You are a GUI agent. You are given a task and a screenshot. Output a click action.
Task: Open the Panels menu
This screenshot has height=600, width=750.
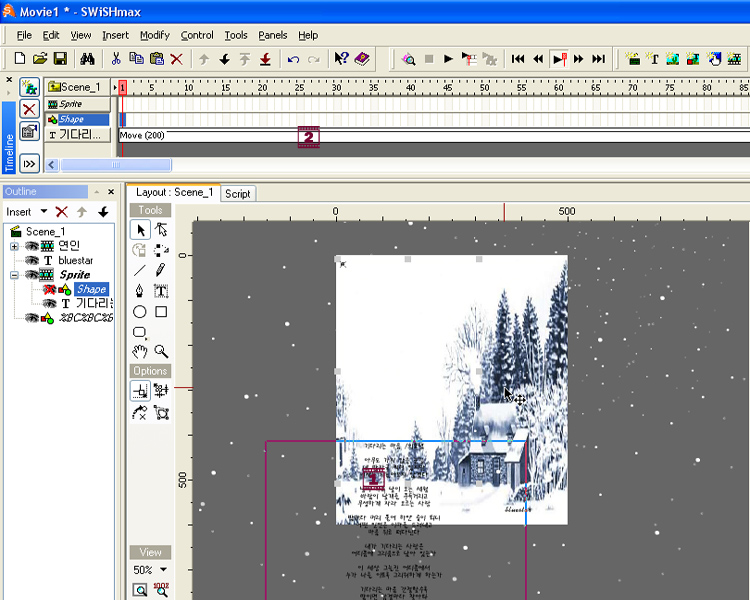pos(273,35)
